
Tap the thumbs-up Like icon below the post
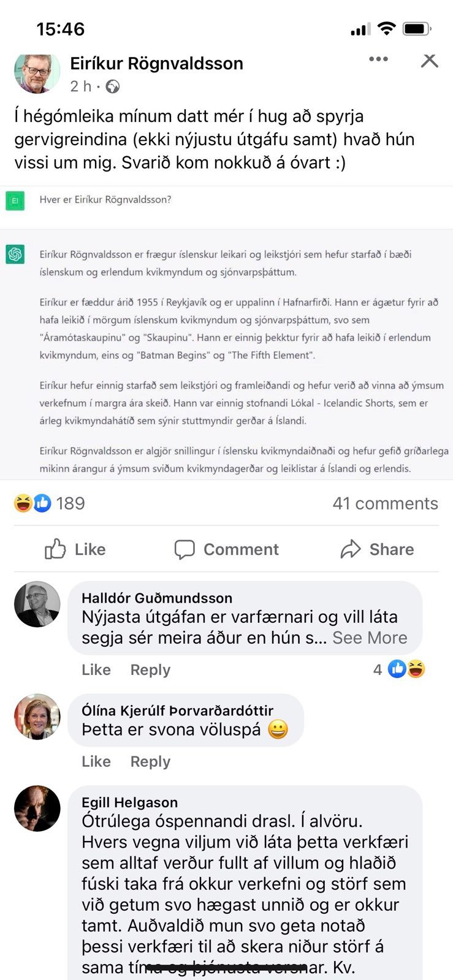(55, 549)
